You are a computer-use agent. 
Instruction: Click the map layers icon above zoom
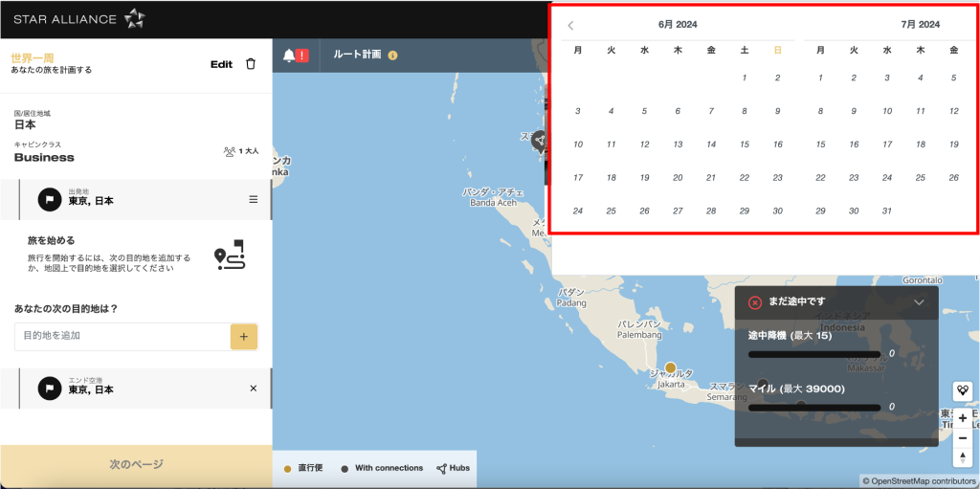963,390
